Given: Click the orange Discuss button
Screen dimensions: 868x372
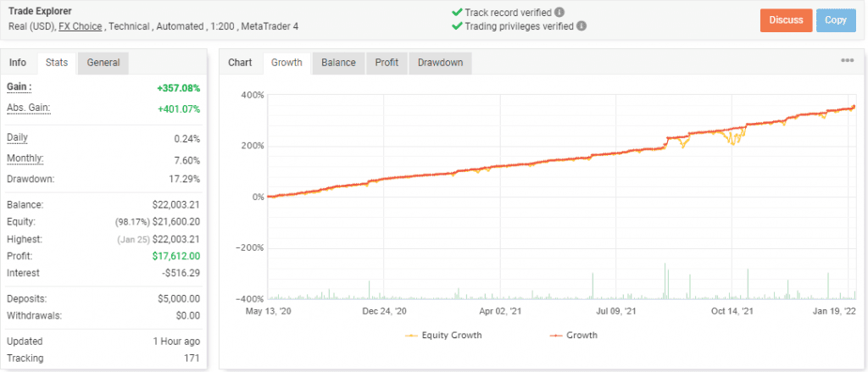Looking at the screenshot, I should coord(786,20).
